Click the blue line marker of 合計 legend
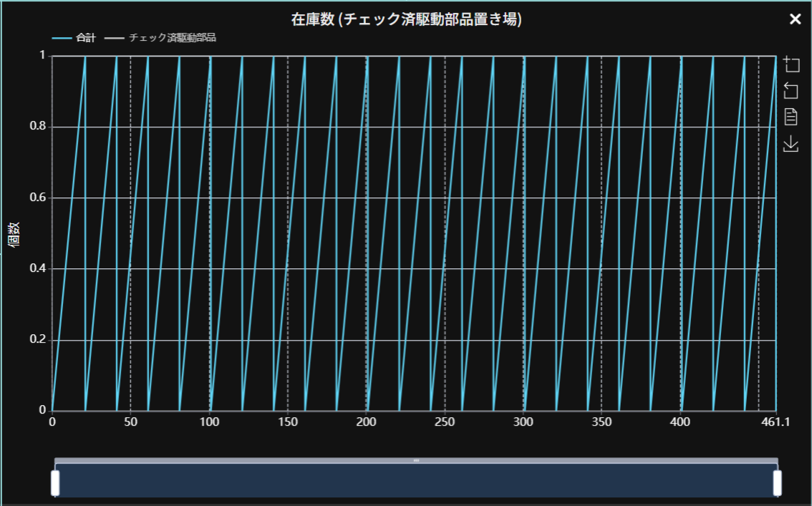Screen dimensions: 812x506 pyautogui.click(x=62, y=38)
